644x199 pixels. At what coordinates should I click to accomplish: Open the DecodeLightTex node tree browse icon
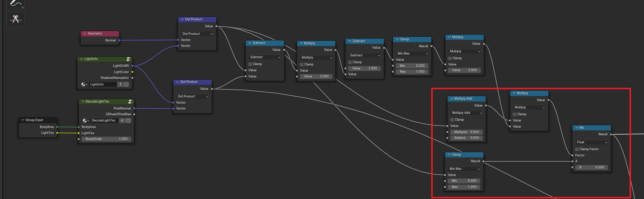(x=86, y=120)
